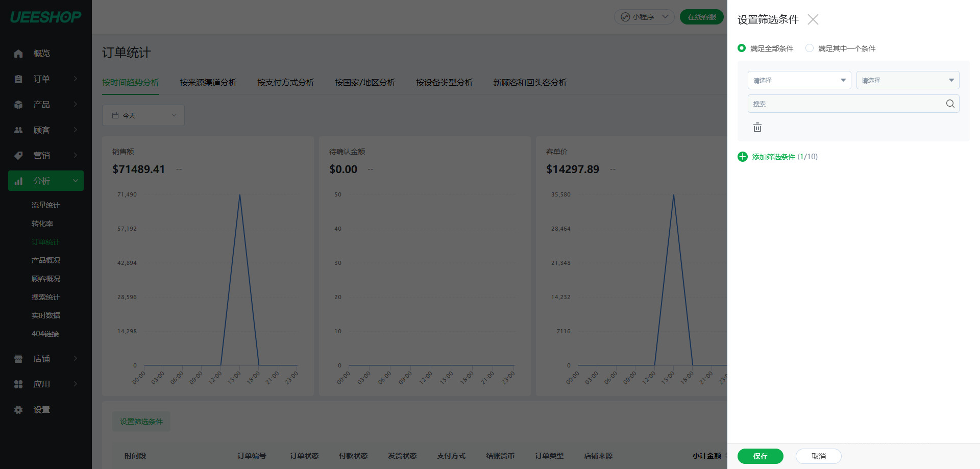Click the 支付方式 column header
The image size is (980, 469).
click(451, 456)
